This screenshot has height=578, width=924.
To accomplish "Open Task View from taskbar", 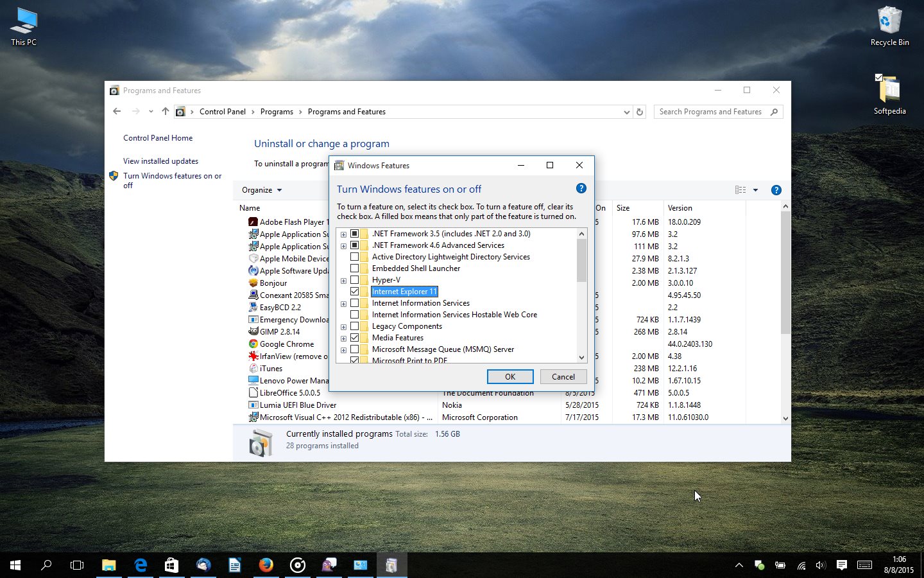I will 77,565.
